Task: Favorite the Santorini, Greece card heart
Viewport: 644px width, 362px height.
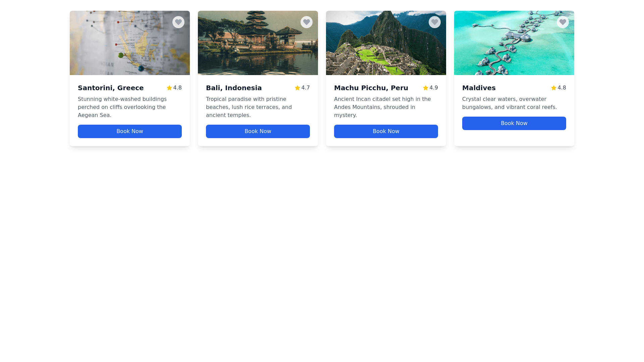Action: click(178, 22)
